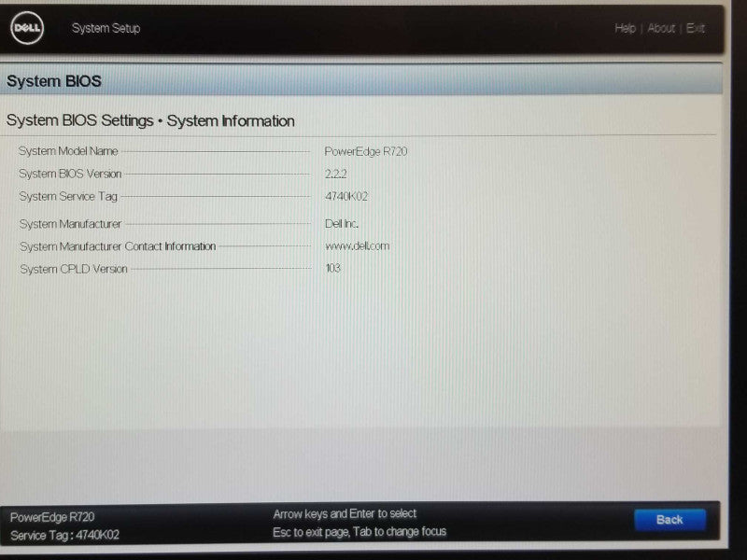The image size is (747, 560).
Task: Click System Manufacturer Contact Information label
Action: pos(118,246)
